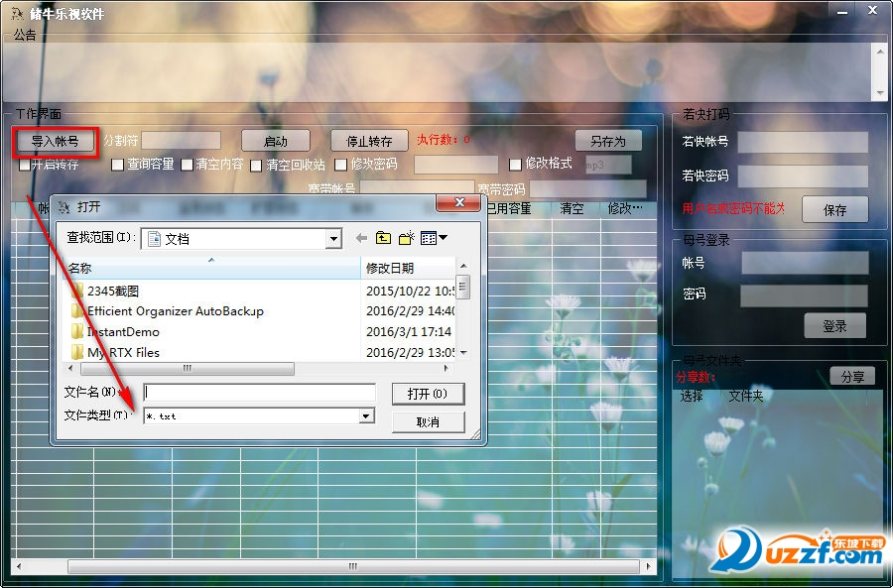Screen dimensions: 893x588
Task: Click the 已用容量 table column header
Action: pyautogui.click(x=508, y=209)
